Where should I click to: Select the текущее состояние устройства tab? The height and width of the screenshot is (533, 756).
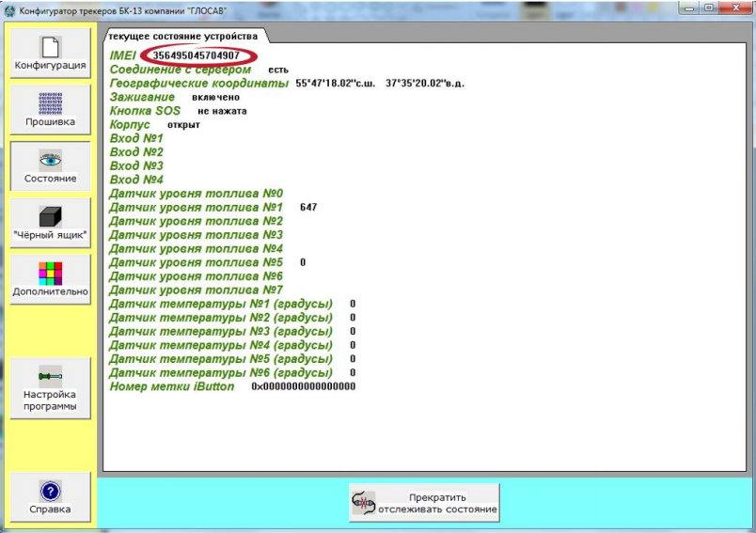182,36
